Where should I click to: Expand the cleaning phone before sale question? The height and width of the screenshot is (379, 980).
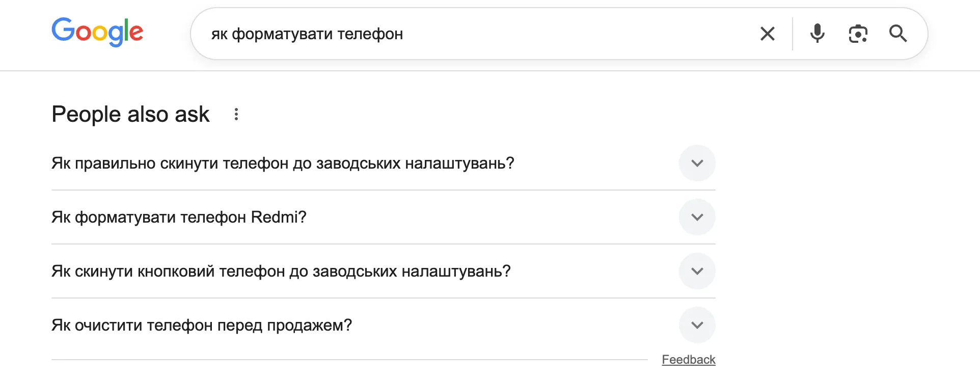[697, 324]
